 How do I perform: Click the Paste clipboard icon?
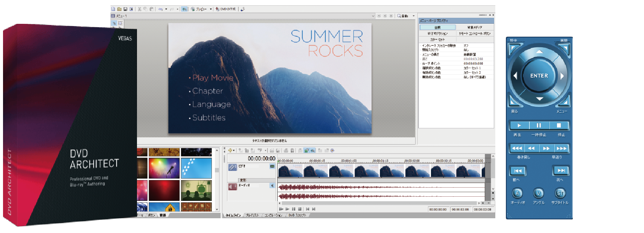pos(151,9)
